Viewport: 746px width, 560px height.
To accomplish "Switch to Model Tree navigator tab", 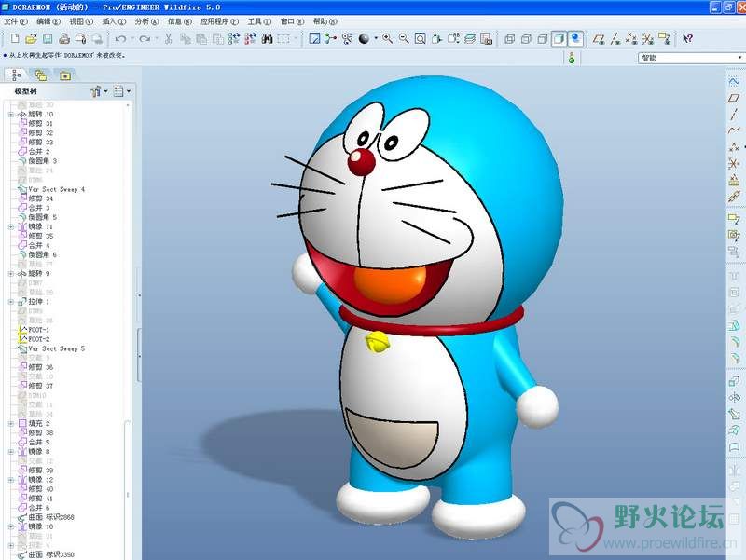I will (x=16, y=75).
